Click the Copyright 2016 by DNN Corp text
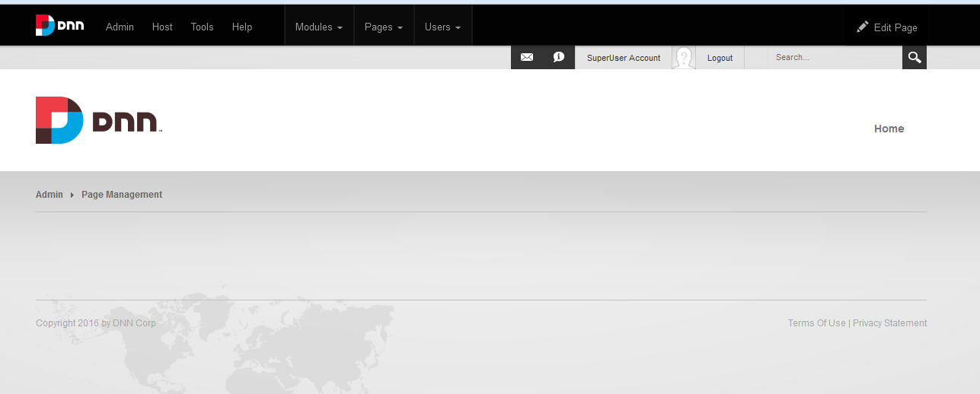The width and height of the screenshot is (980, 394). (96, 323)
